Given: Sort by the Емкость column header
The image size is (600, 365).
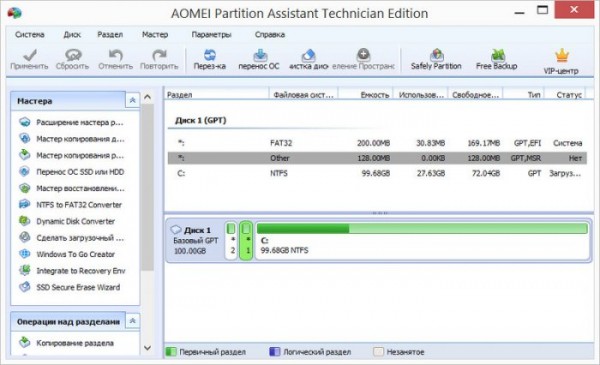Looking at the screenshot, I should pos(366,95).
